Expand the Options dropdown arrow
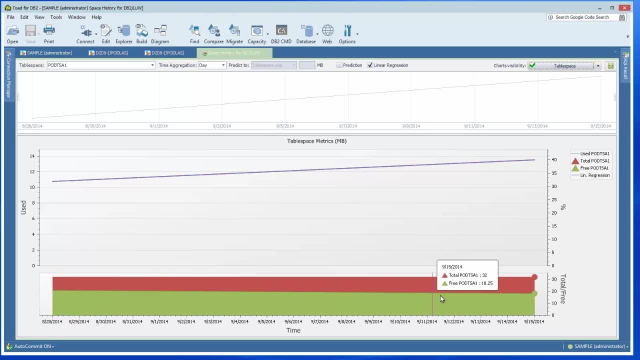Viewport: 640px width, 360px height. [358, 34]
